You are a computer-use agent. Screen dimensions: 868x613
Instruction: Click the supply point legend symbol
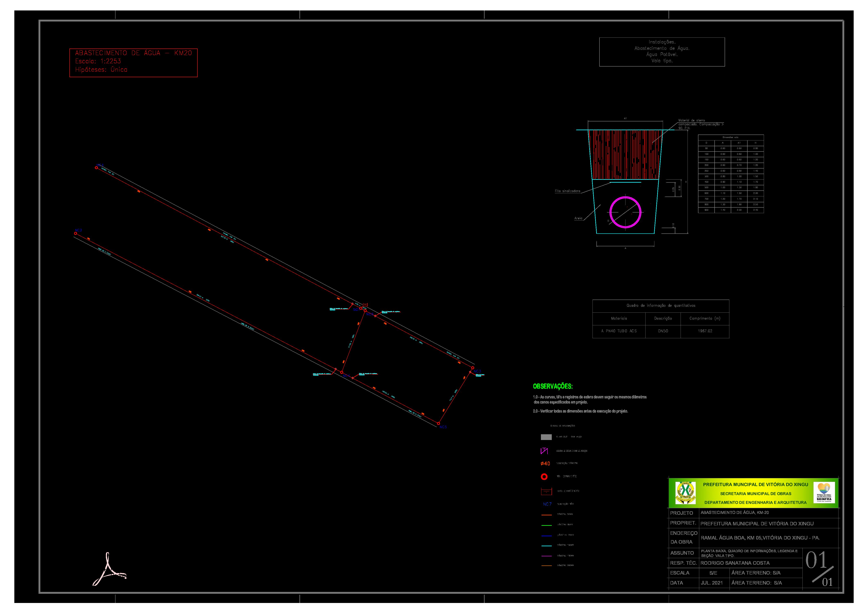pyautogui.click(x=546, y=491)
